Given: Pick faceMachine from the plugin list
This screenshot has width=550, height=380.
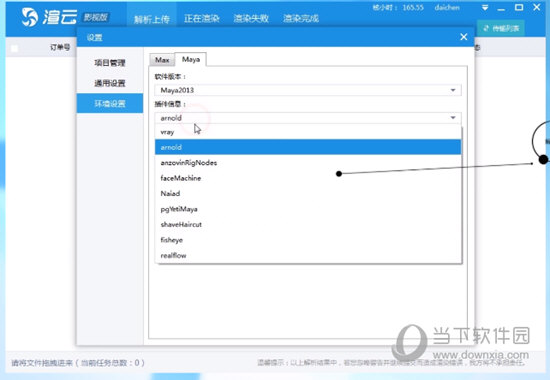Looking at the screenshot, I should click(308, 178).
